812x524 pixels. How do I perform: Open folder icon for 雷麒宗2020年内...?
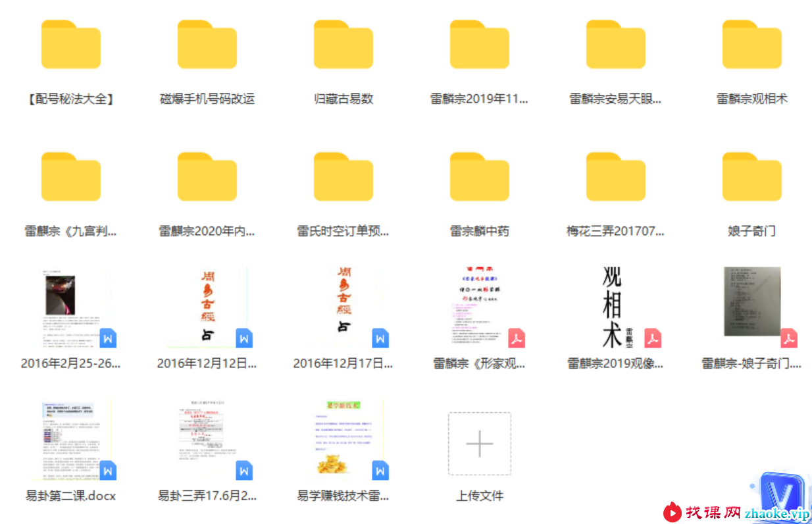click(207, 176)
